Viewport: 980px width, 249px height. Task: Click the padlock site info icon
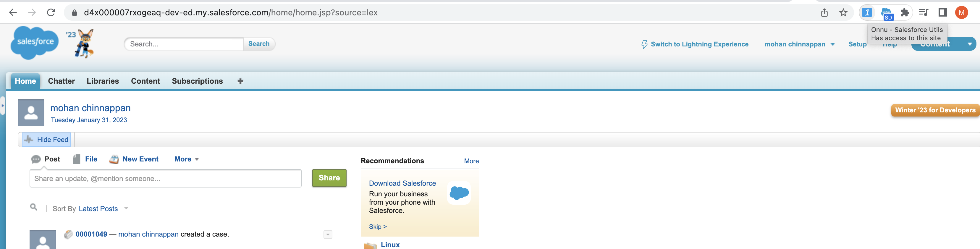[75, 12]
